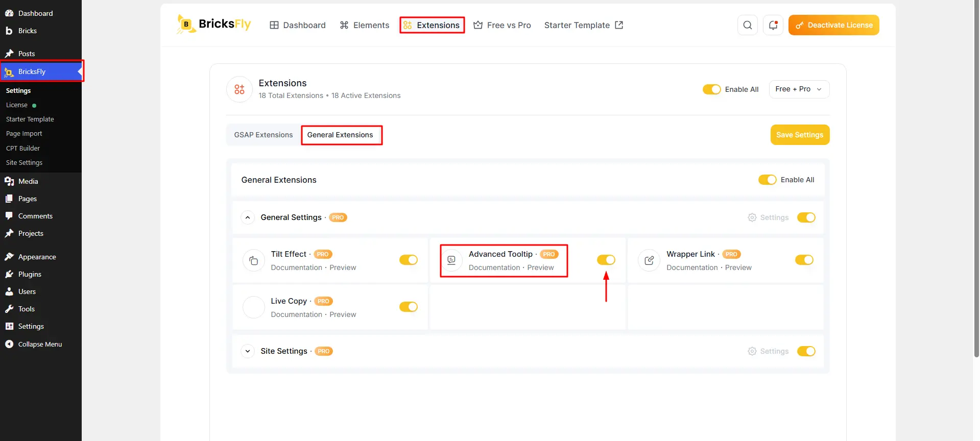Expand Site Settings section chevron
This screenshot has width=980, height=441.
[x=248, y=351]
